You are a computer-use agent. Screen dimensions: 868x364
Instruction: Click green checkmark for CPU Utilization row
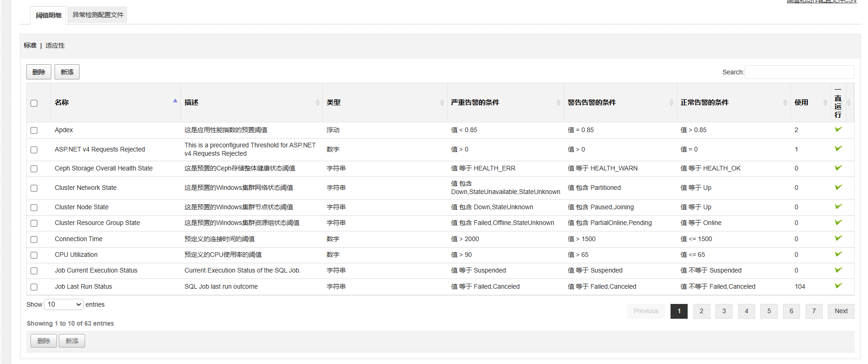(x=838, y=255)
